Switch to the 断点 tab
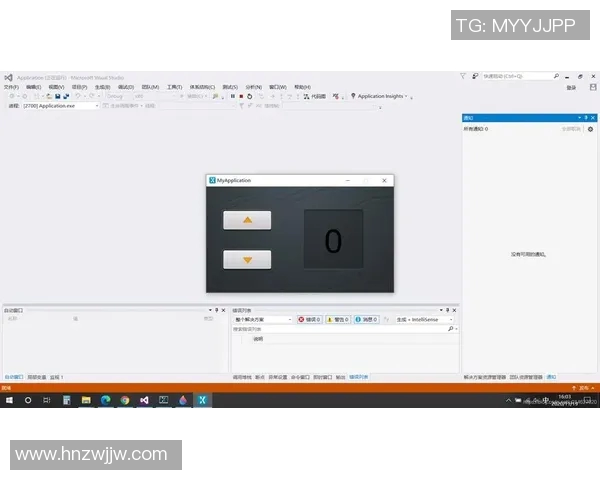Image resolution: width=600 pixels, height=480 pixels. pyautogui.click(x=260, y=377)
